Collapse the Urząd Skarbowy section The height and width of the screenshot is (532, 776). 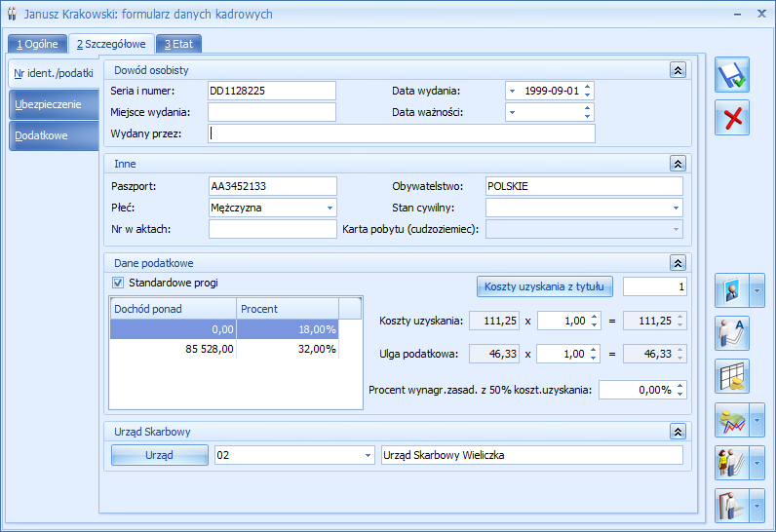tap(678, 432)
